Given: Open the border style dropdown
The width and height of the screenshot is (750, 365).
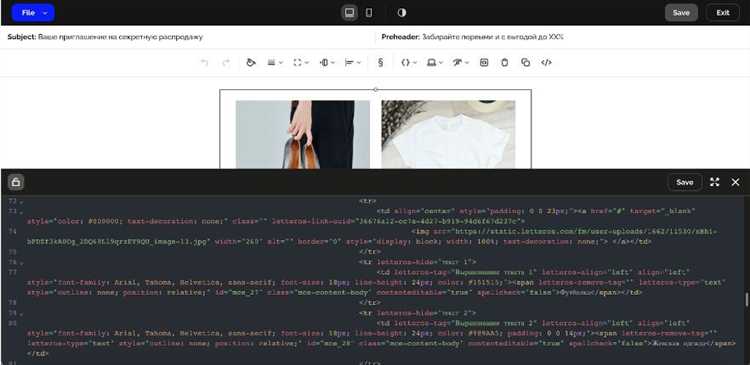Looking at the screenshot, I should click(x=275, y=63).
